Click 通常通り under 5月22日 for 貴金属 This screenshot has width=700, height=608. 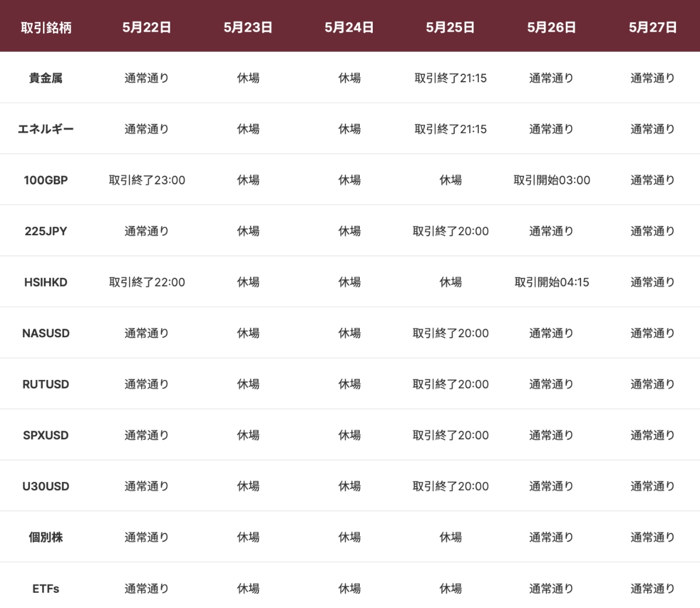click(147, 78)
